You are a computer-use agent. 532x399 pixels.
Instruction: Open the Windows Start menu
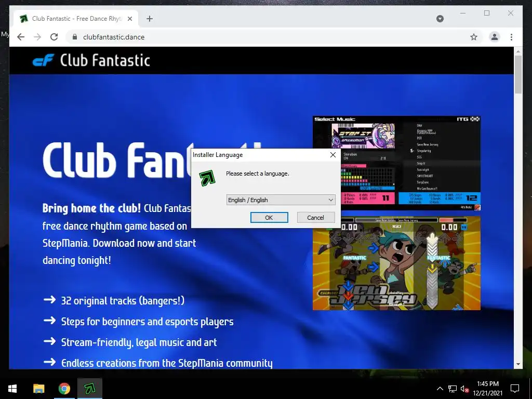12,389
